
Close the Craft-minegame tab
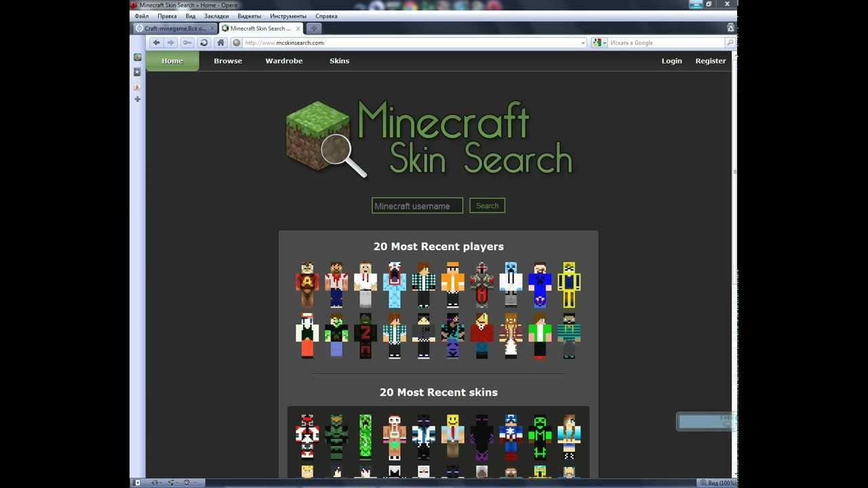(212, 28)
